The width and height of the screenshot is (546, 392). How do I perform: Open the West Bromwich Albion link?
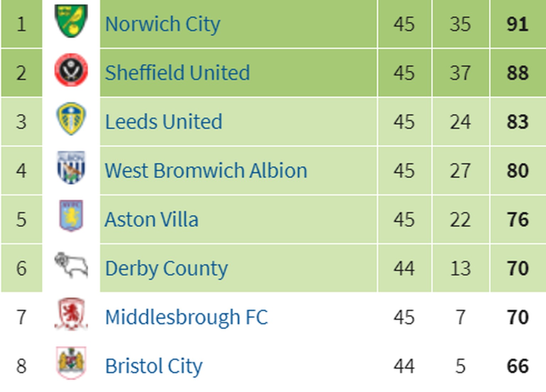tap(206, 170)
